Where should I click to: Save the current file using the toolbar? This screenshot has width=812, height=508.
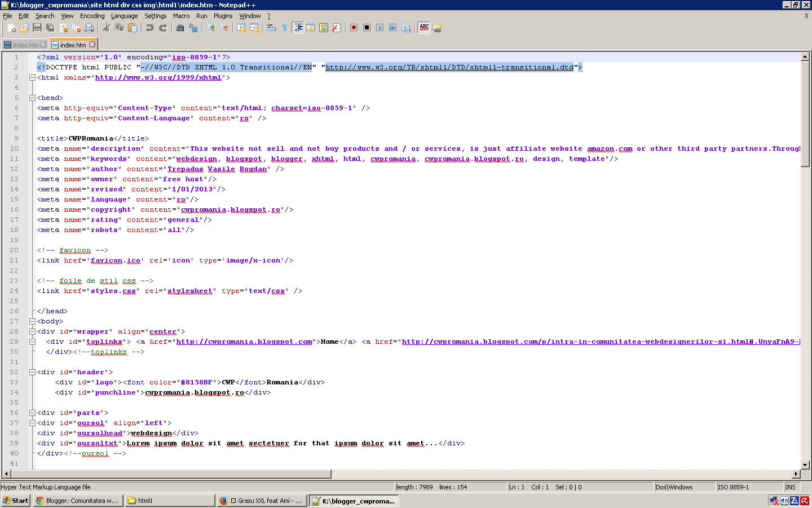coord(37,28)
